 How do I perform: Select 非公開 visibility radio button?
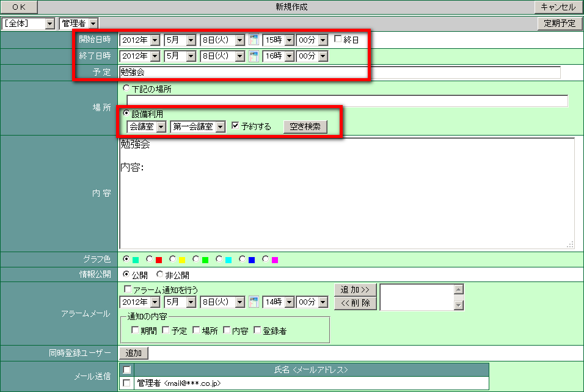coord(160,274)
